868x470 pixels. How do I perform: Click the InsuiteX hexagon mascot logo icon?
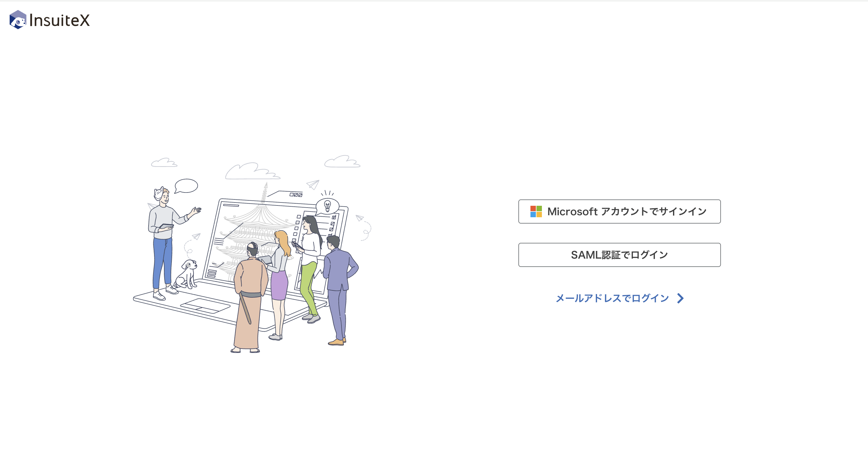click(x=18, y=20)
